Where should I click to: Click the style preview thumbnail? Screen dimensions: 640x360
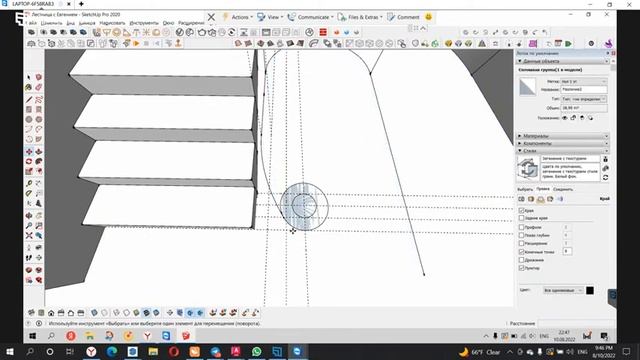pos(528,168)
